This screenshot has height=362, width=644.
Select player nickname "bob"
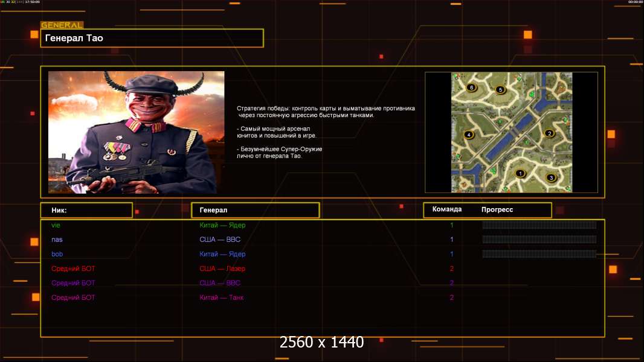[x=57, y=254]
